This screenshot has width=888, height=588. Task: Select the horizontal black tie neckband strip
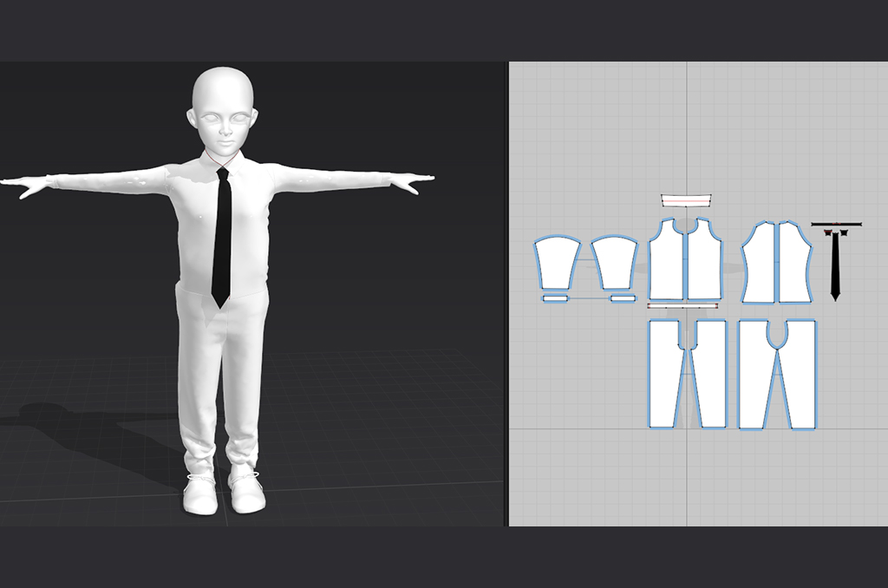coord(836,225)
